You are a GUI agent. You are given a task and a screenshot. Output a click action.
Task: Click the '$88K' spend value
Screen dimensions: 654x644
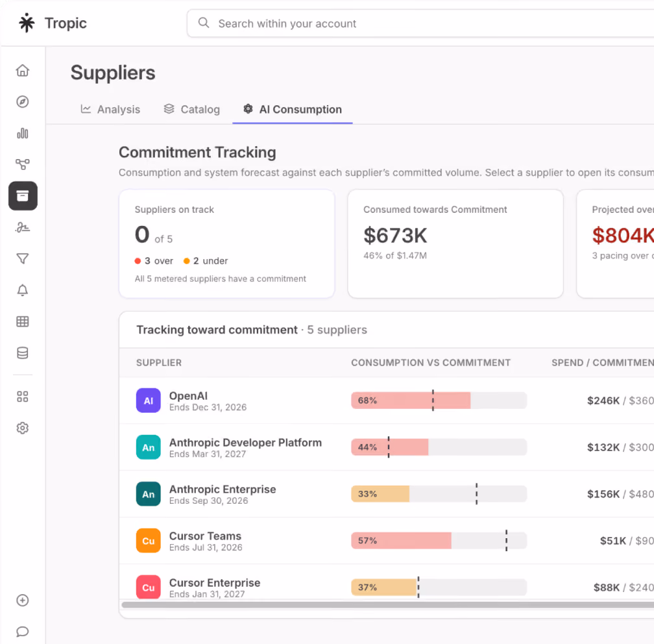(607, 588)
